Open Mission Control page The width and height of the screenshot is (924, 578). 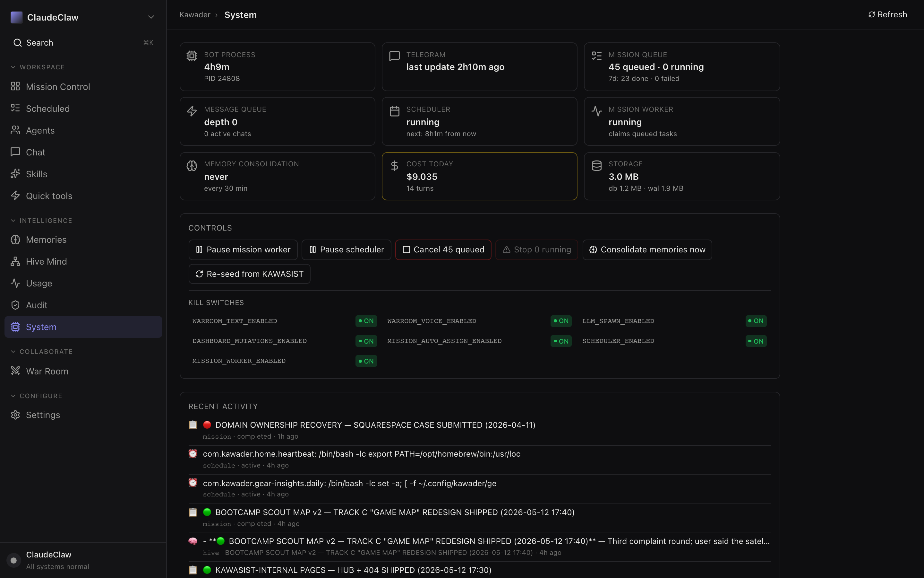click(83, 87)
